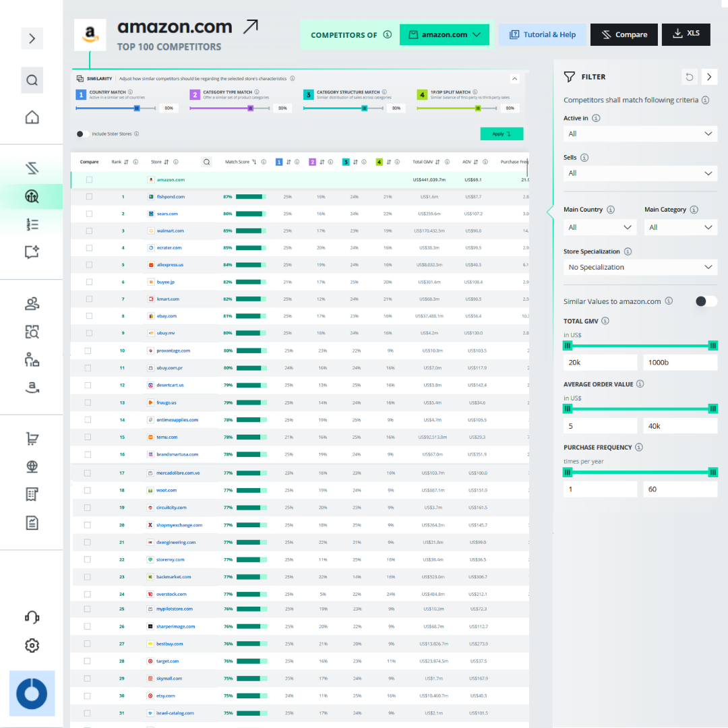Go to home icon in sidebar
The width and height of the screenshot is (728, 728).
coord(32,117)
